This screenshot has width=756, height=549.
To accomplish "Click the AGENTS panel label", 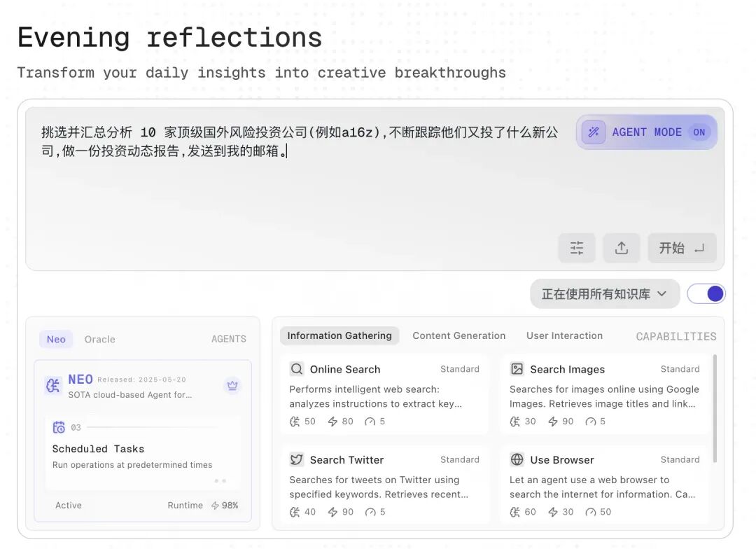I will point(228,339).
